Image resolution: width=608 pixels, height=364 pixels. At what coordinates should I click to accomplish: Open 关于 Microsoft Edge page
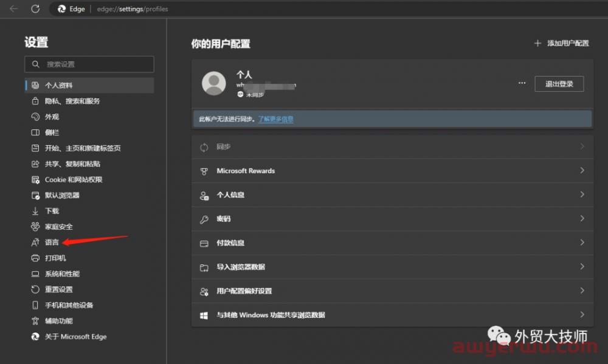tap(89, 337)
